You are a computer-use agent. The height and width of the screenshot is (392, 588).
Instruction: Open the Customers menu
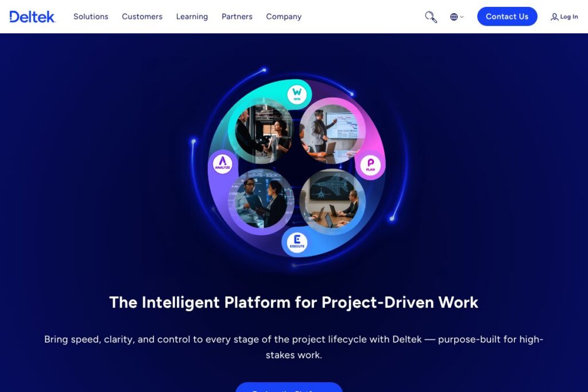click(x=142, y=17)
